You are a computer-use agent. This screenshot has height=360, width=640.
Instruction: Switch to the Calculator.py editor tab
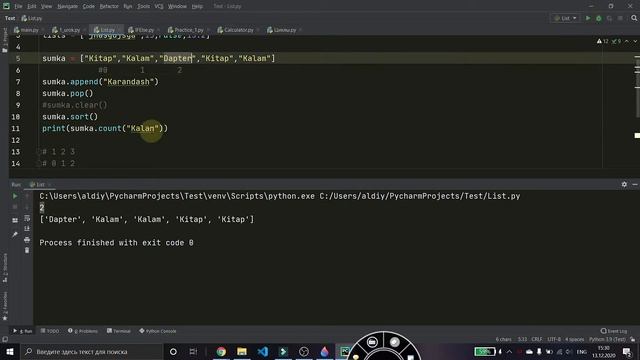point(236,30)
